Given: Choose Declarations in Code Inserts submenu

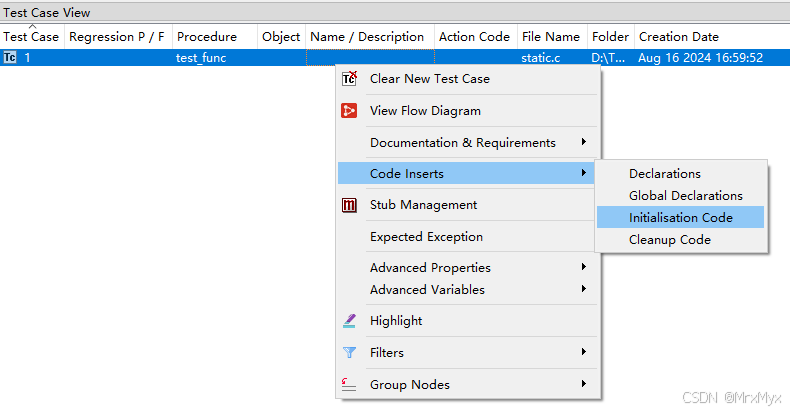Looking at the screenshot, I should click(664, 174).
